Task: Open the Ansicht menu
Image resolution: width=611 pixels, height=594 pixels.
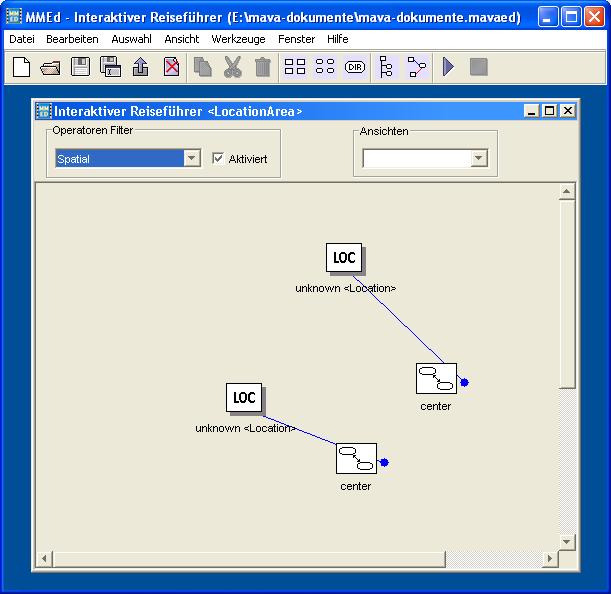Action: tap(182, 39)
